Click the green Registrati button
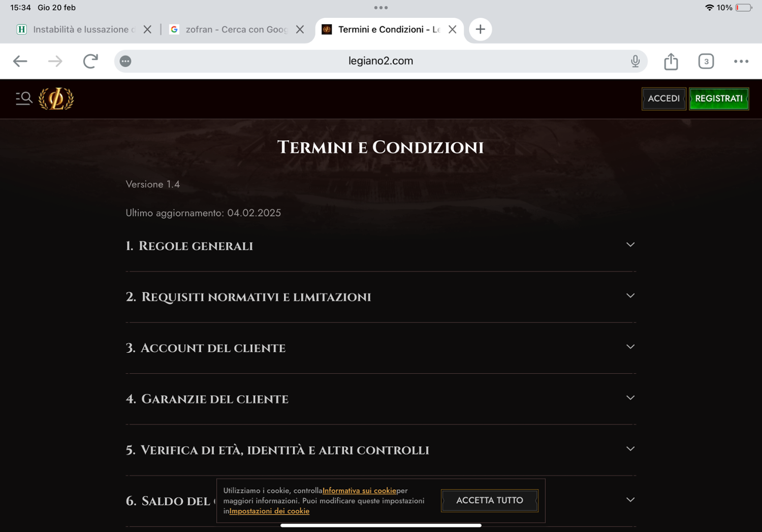 tap(719, 98)
